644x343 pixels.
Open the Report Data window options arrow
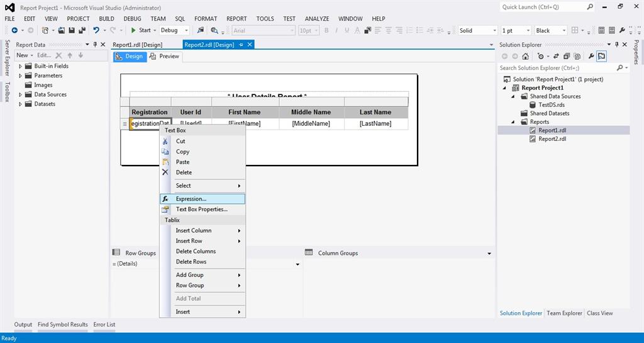(87, 44)
